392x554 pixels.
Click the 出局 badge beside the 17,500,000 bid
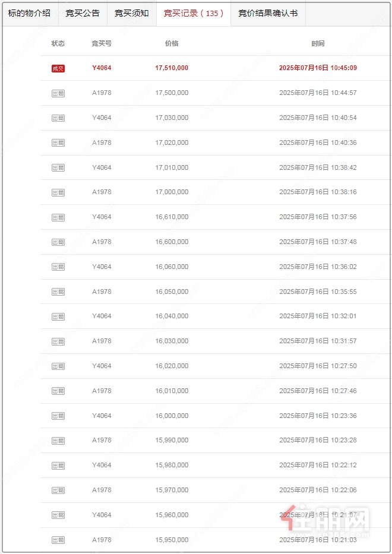pos(58,93)
